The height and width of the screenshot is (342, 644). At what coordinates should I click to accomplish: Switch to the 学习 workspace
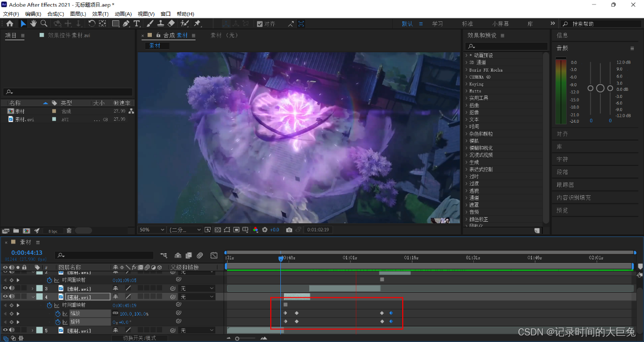click(x=437, y=24)
